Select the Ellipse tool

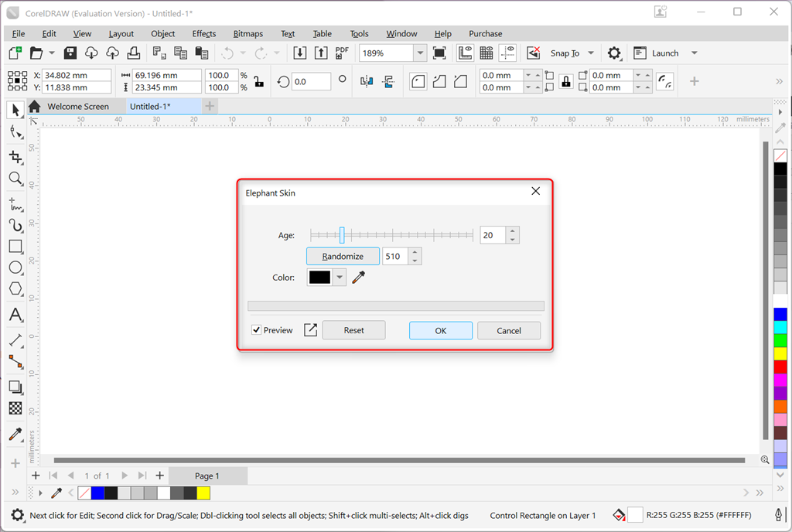[15, 268]
